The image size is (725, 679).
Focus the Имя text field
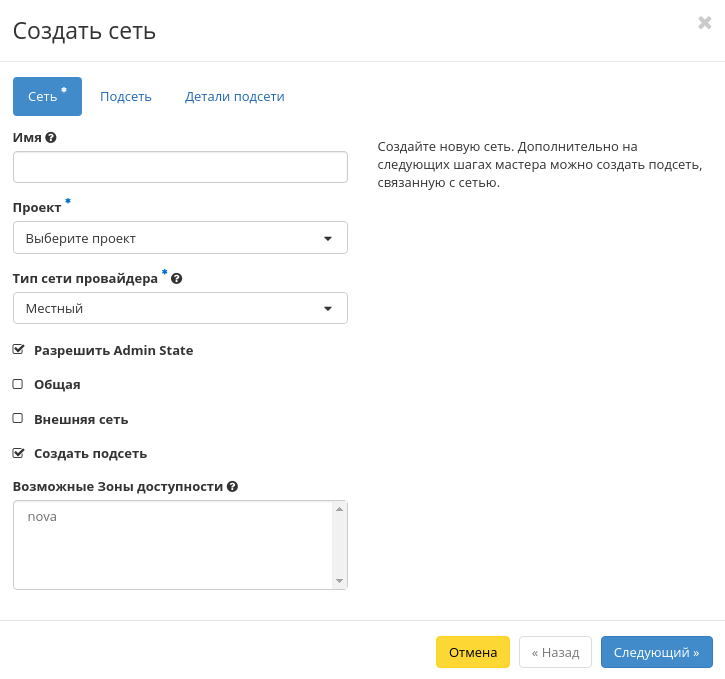tap(180, 167)
